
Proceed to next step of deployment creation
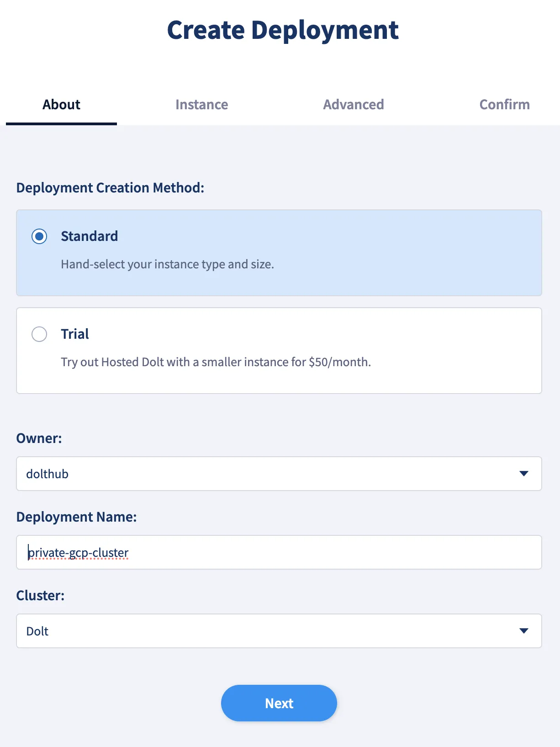point(279,703)
